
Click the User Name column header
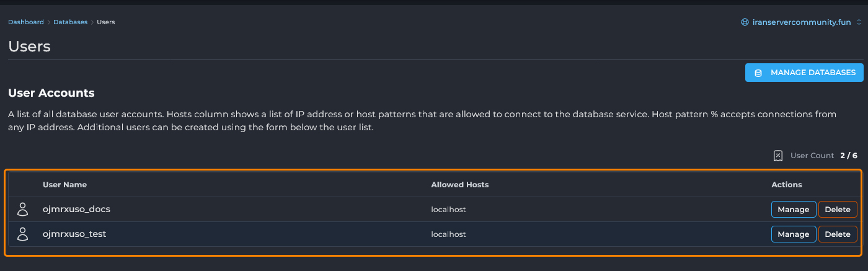point(64,185)
